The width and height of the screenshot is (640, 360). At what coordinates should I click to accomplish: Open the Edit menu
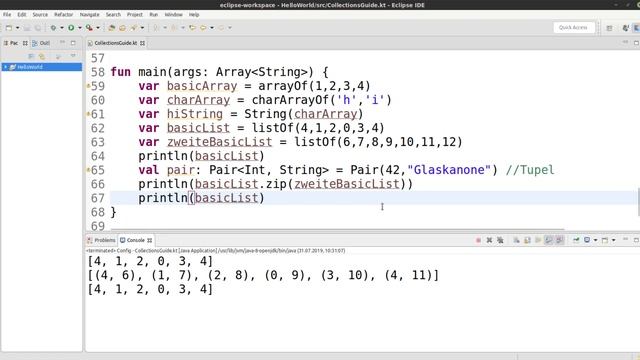[22, 14]
